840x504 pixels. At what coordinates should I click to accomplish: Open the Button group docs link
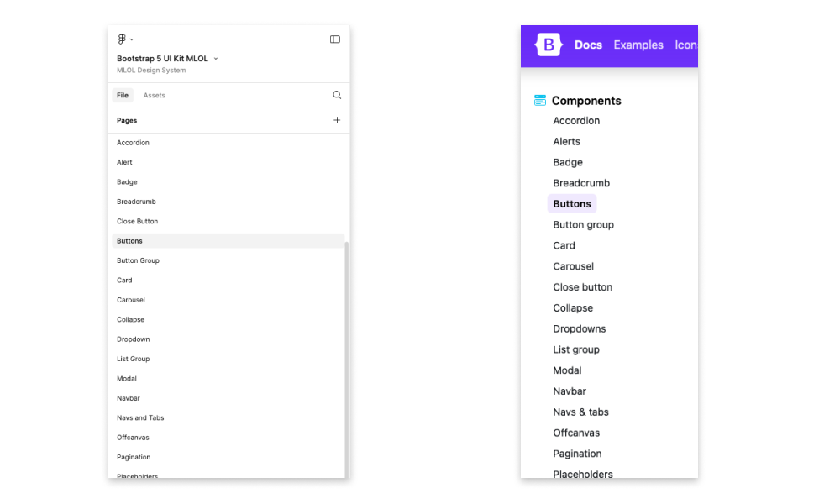tap(583, 225)
